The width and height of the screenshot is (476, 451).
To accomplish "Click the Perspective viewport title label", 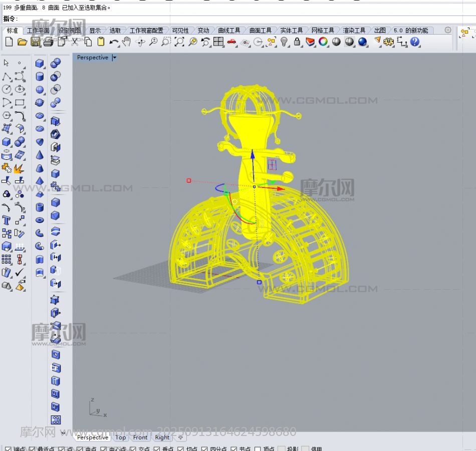I will tap(92, 58).
